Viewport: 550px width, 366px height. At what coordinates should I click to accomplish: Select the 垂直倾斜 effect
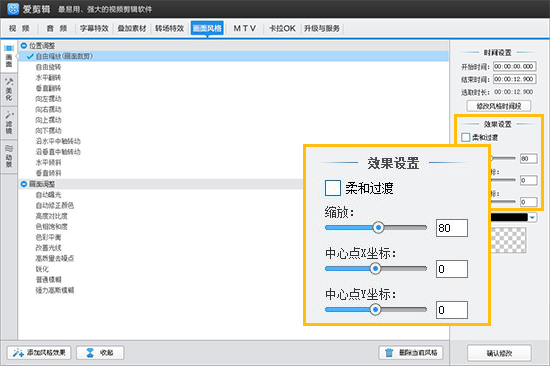(48, 173)
